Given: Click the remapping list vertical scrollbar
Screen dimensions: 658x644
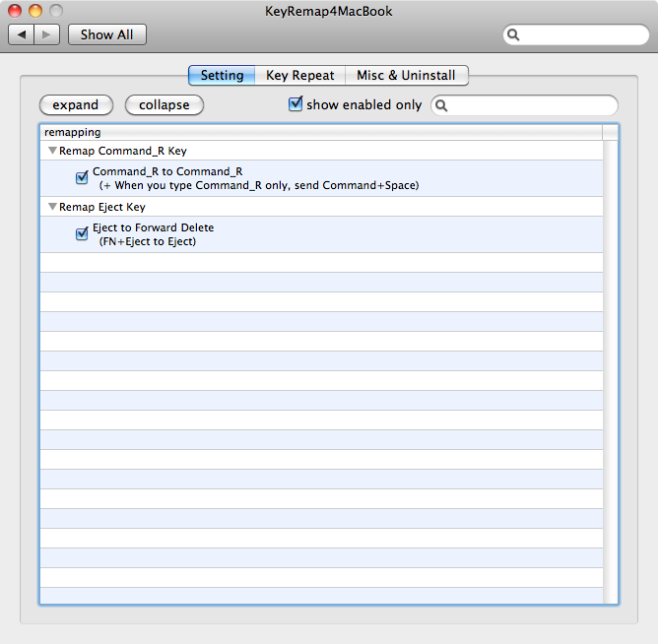Looking at the screenshot, I should (611, 372).
